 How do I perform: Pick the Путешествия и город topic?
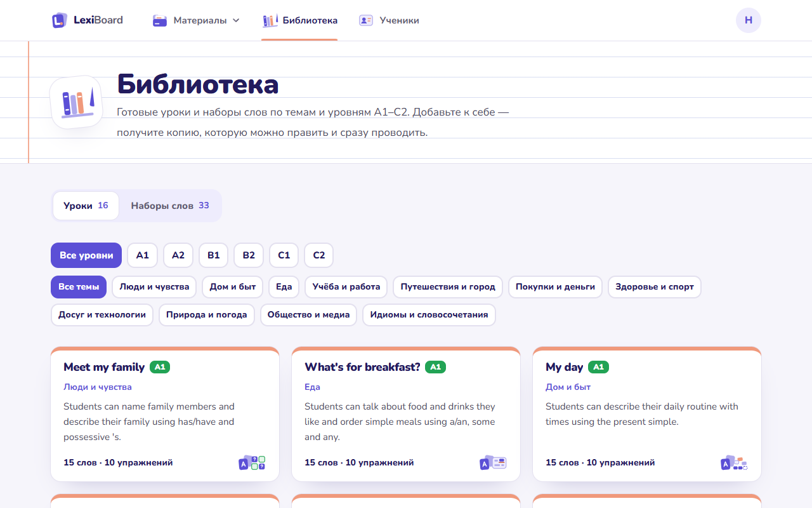point(448,287)
